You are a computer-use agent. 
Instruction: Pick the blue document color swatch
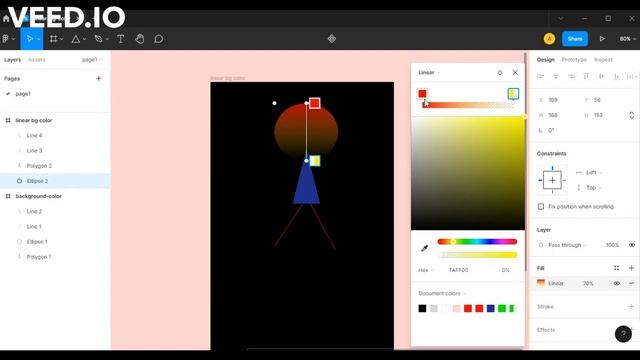[491, 308]
